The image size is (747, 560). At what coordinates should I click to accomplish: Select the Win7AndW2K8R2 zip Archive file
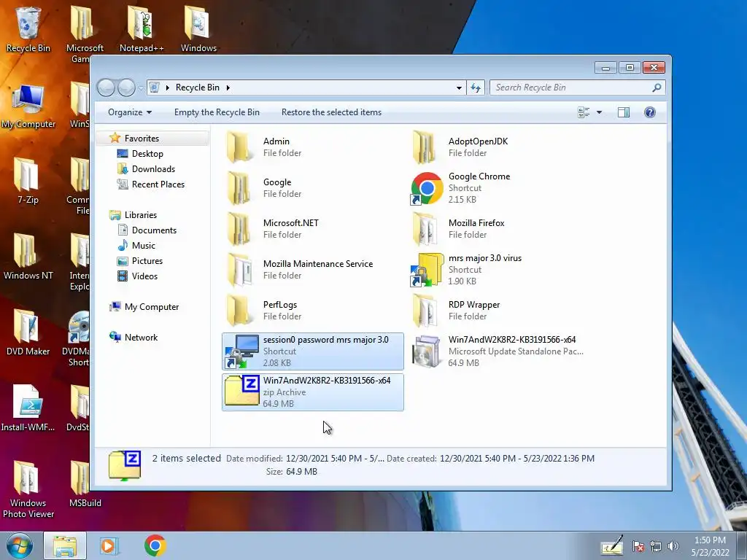(x=312, y=392)
